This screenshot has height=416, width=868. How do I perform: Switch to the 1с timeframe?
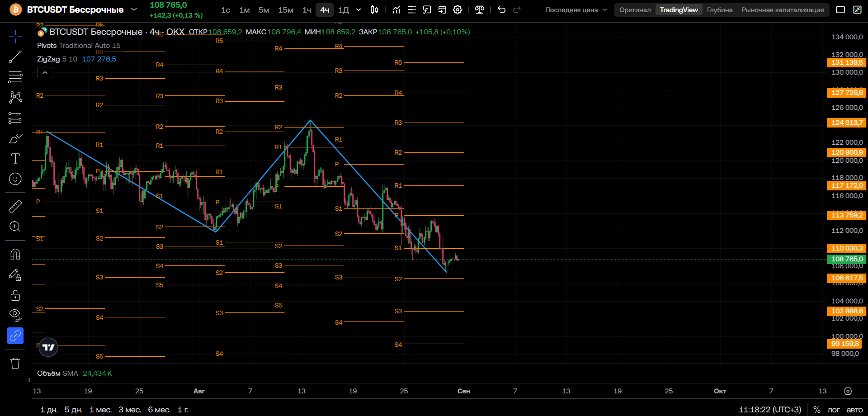click(226, 10)
